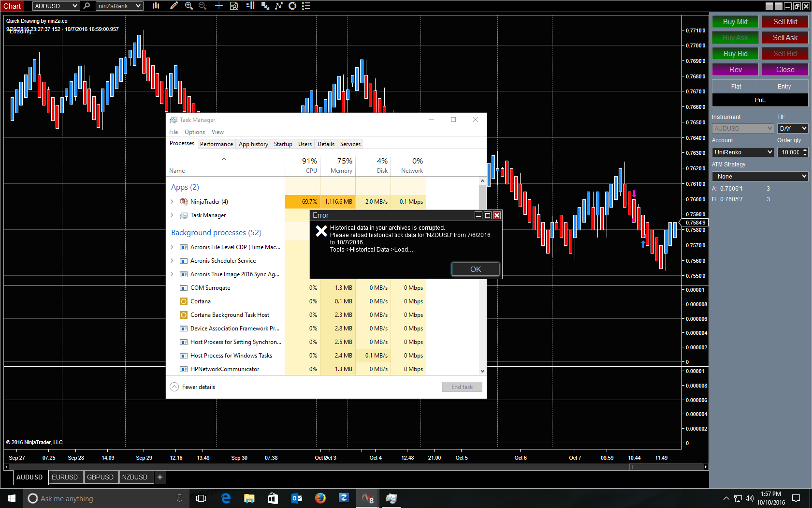
Task: Click the Cortana microphone icon
Action: [x=179, y=498]
